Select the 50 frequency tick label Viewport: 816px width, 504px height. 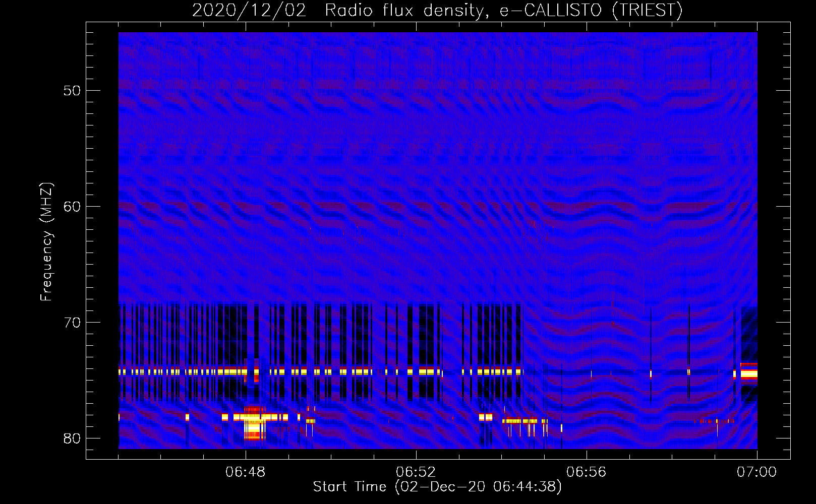[72, 91]
